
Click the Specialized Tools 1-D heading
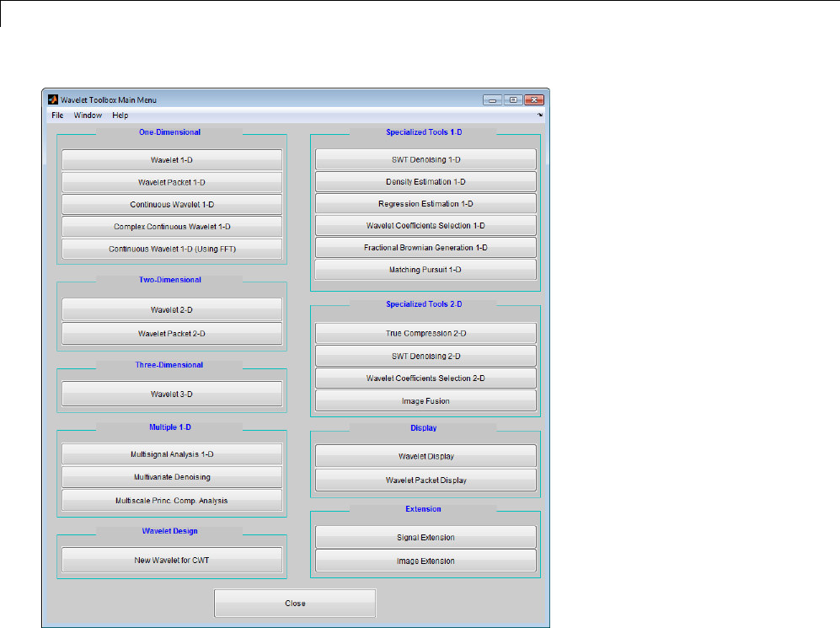click(x=424, y=132)
